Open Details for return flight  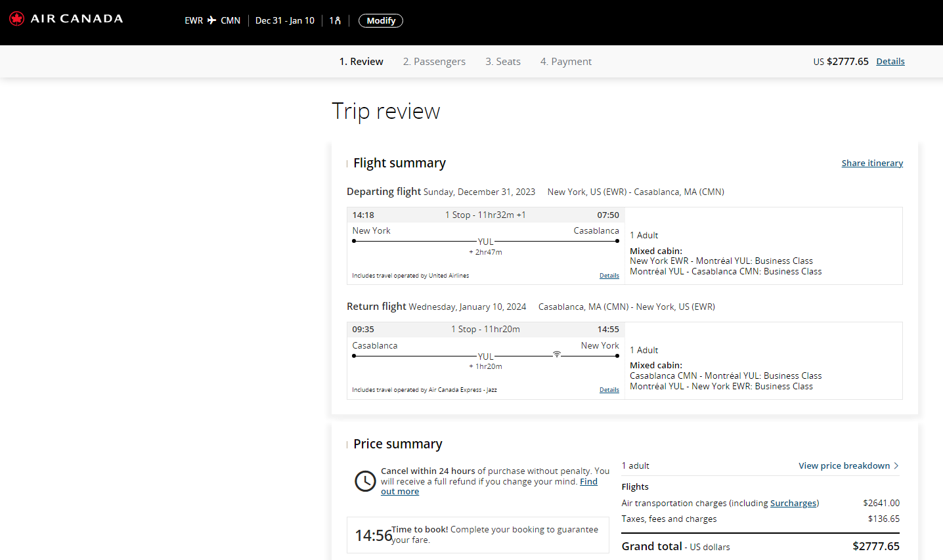tap(609, 390)
